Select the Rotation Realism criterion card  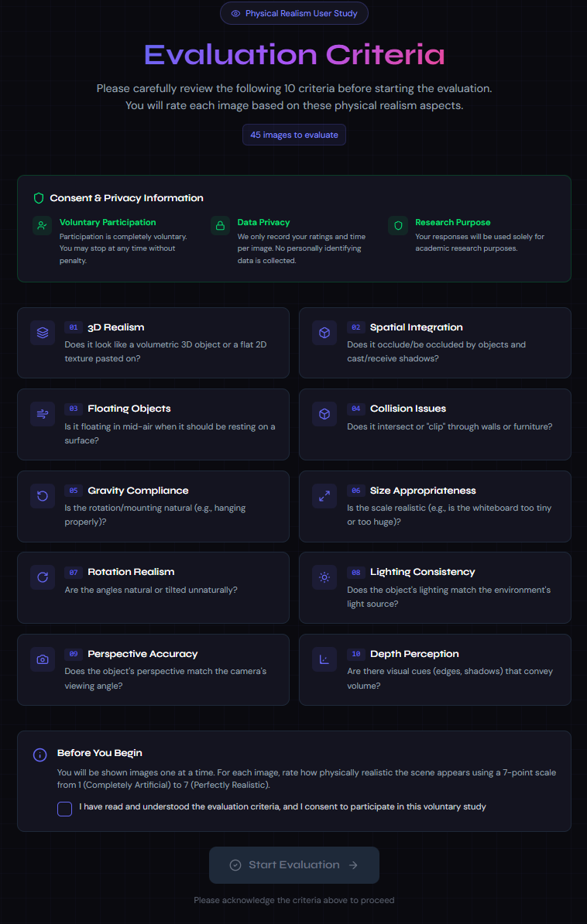pyautogui.click(x=153, y=587)
